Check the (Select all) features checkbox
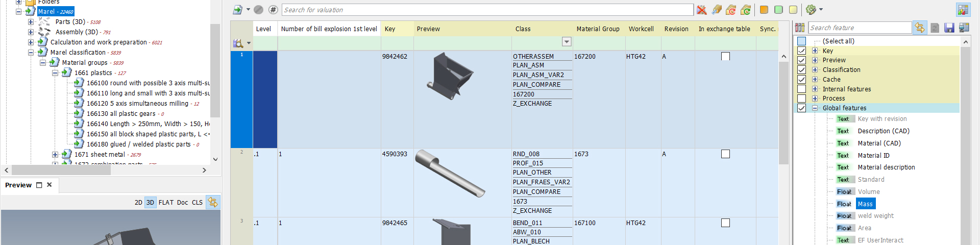The height and width of the screenshot is (245, 980). [x=801, y=41]
